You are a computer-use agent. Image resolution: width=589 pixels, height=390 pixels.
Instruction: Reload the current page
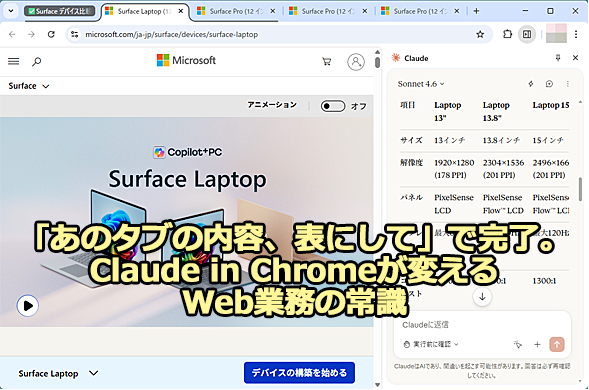coord(51,35)
